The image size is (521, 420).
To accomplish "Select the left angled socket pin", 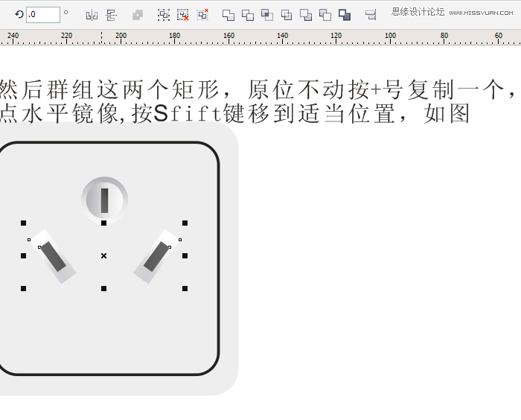I will pyautogui.click(x=54, y=256).
